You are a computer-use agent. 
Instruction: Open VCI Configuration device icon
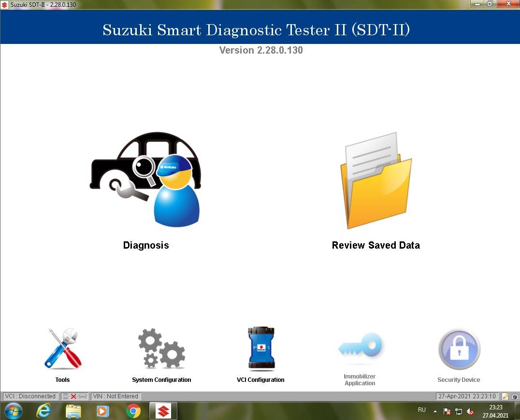[261, 348]
